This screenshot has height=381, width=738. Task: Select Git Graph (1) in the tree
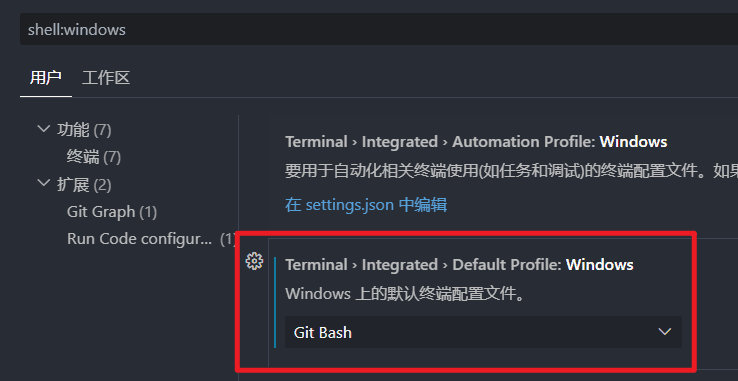click(112, 212)
